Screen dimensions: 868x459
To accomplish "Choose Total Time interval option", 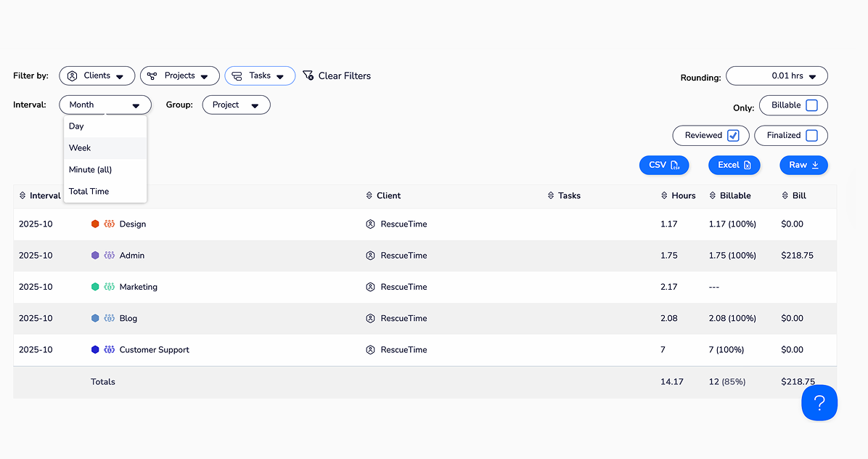I will (89, 192).
